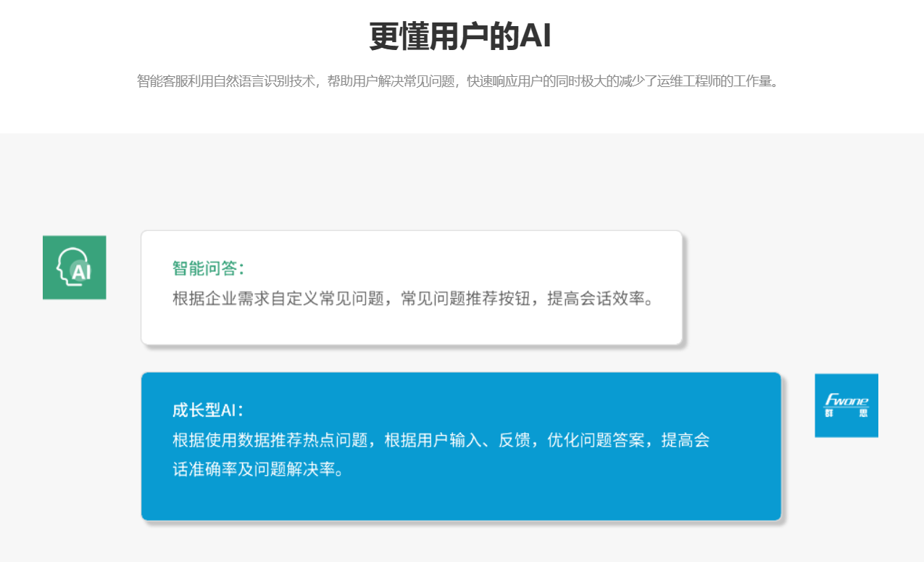Click the sentence starting with 根据企业需求自定义常见问题
The image size is (924, 562).
pos(414,298)
